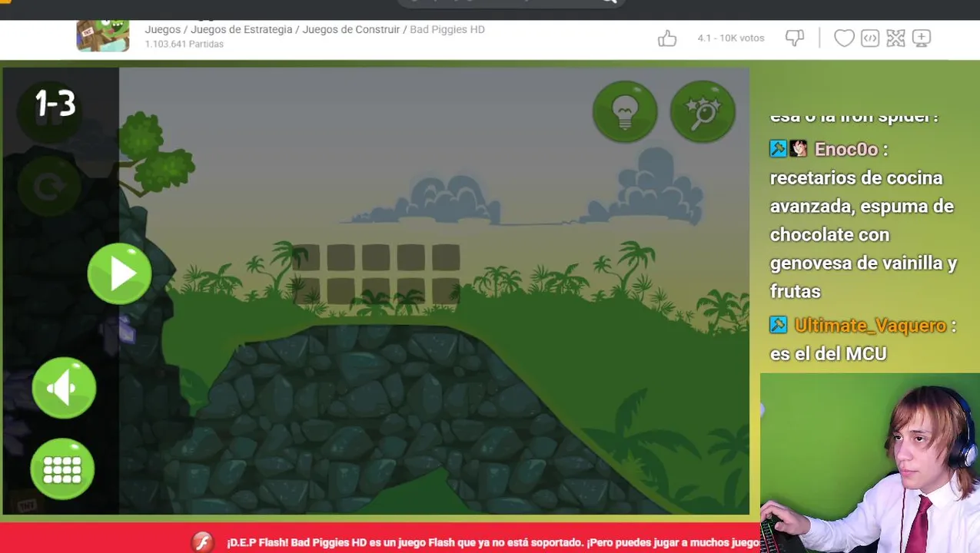Click the 4.1 - 10K votos rating text

pyautogui.click(x=731, y=38)
